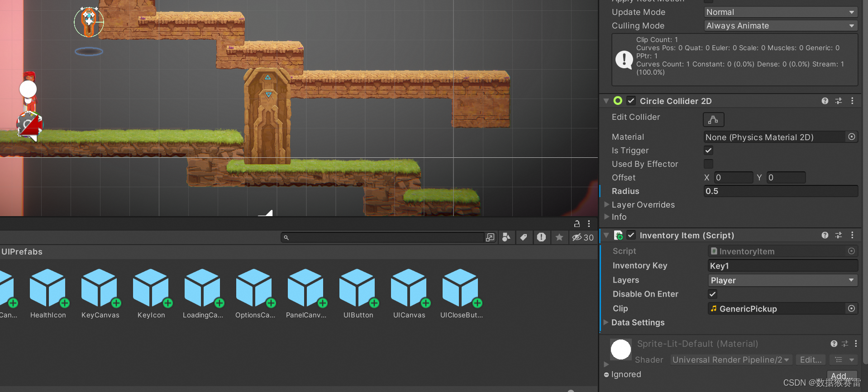Click Inventory Item script component icon
The image size is (868, 392).
618,235
